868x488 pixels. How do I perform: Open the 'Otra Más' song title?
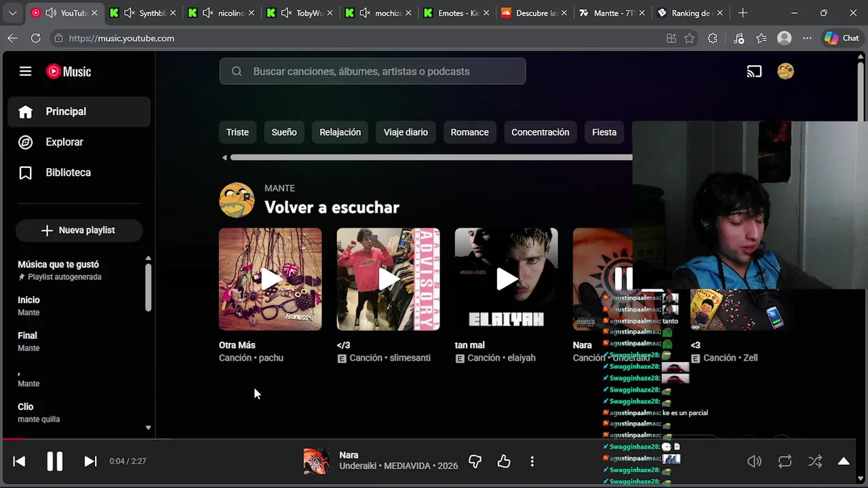click(x=237, y=345)
